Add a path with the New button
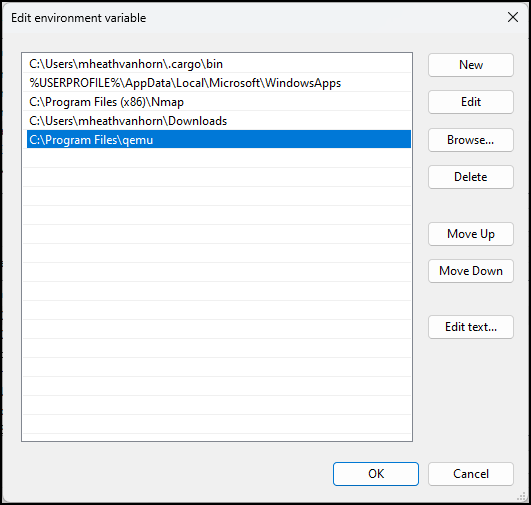Image resolution: width=531 pixels, height=505 pixels. pos(471,65)
